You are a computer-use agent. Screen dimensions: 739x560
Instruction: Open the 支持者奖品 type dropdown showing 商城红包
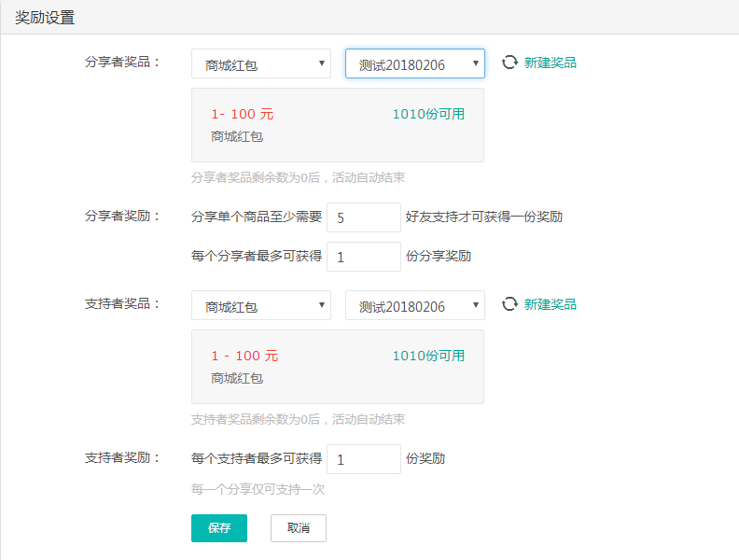point(260,305)
